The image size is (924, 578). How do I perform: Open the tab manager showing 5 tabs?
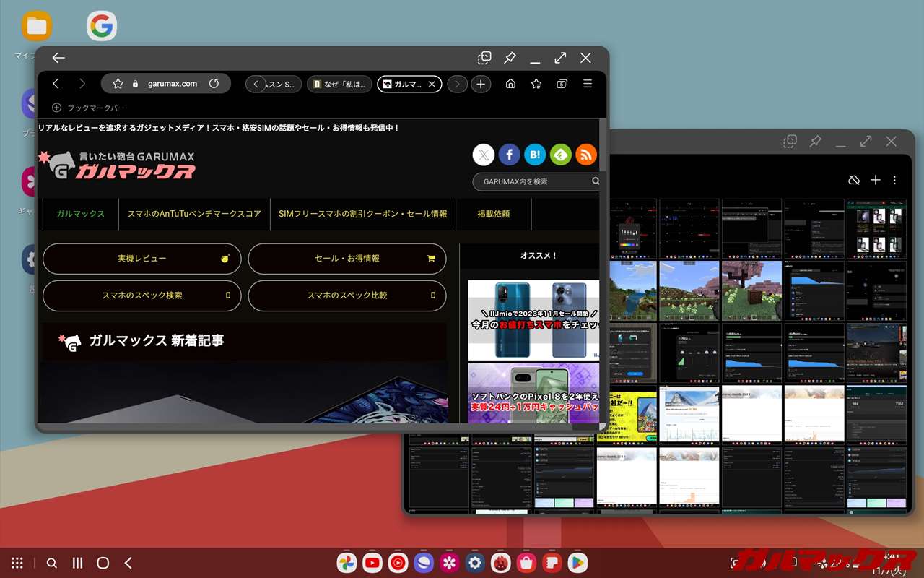pos(562,84)
